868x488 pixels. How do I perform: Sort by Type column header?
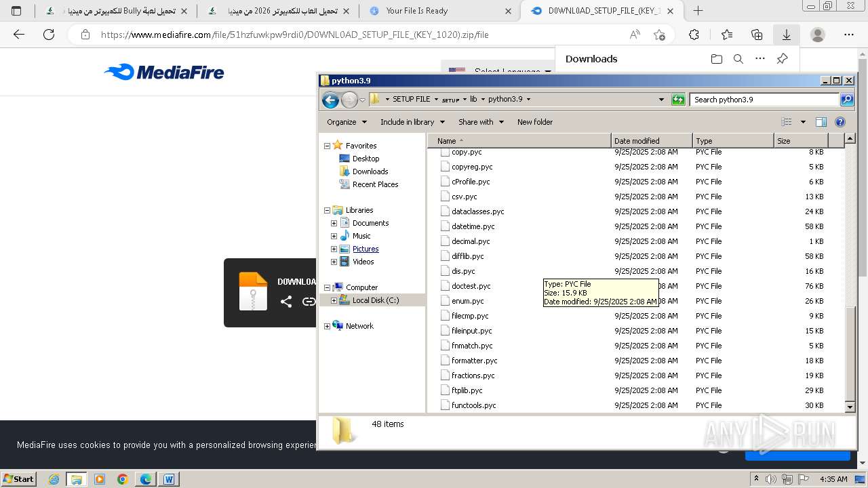coord(733,141)
